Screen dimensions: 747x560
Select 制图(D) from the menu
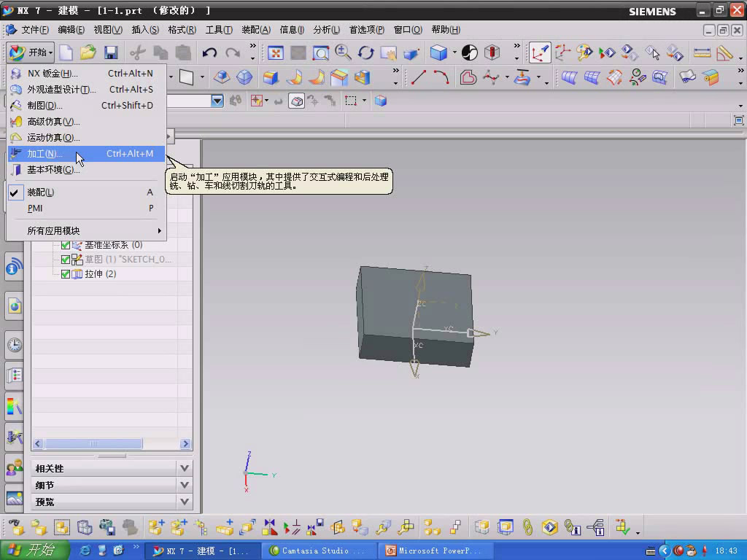click(86, 106)
